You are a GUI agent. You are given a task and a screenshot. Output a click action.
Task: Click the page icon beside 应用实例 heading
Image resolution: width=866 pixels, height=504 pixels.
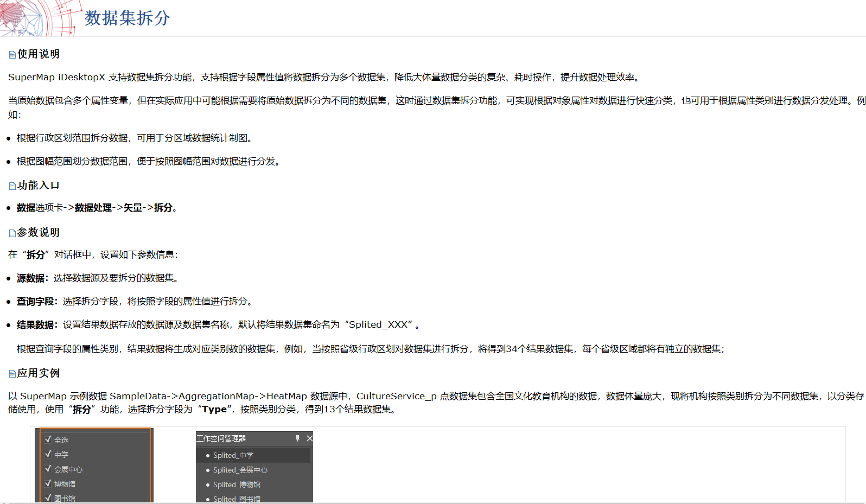(12, 374)
